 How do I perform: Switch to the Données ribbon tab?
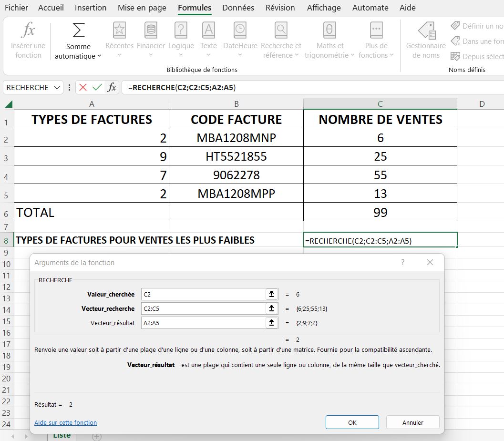click(238, 8)
